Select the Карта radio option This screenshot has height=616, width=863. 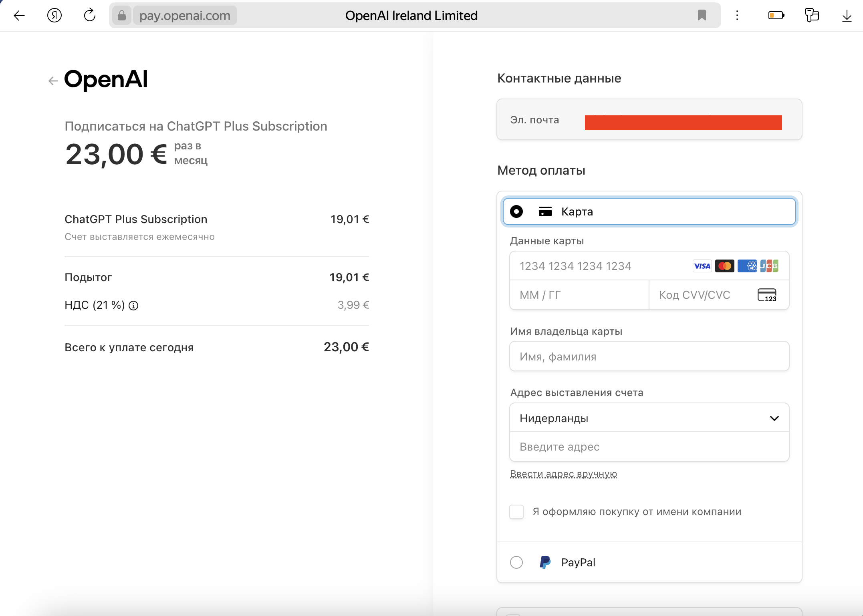click(516, 211)
